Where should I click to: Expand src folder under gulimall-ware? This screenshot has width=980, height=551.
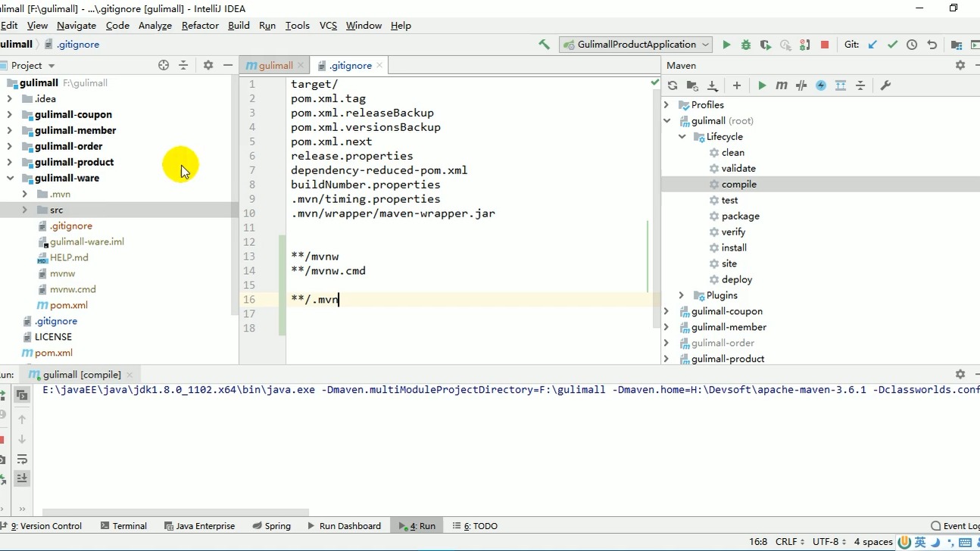(x=24, y=210)
